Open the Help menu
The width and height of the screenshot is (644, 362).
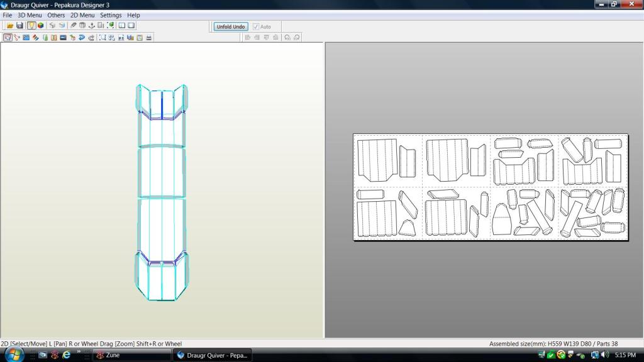(x=133, y=15)
